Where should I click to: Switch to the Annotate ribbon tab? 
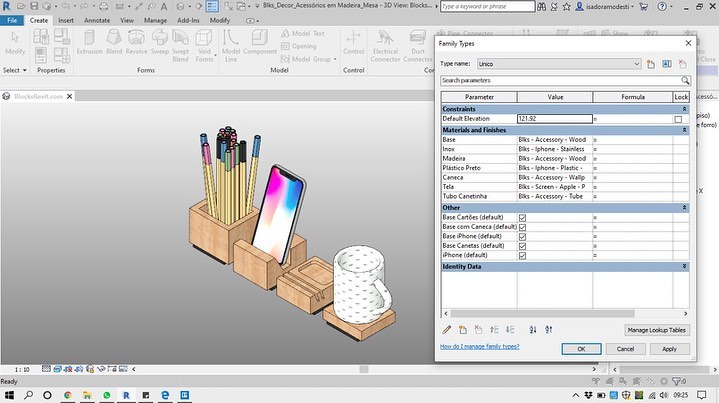[97, 21]
